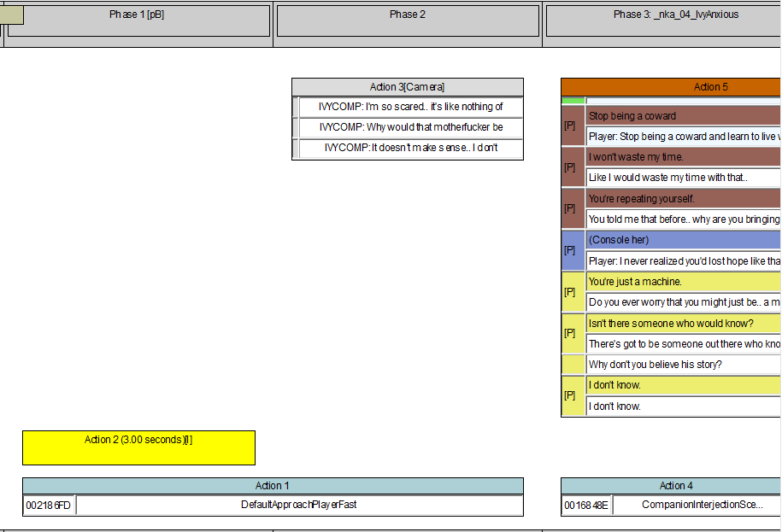Viewport: 782px width, 532px height.
Task: Click the form ID 0016848E
Action: coord(586,506)
